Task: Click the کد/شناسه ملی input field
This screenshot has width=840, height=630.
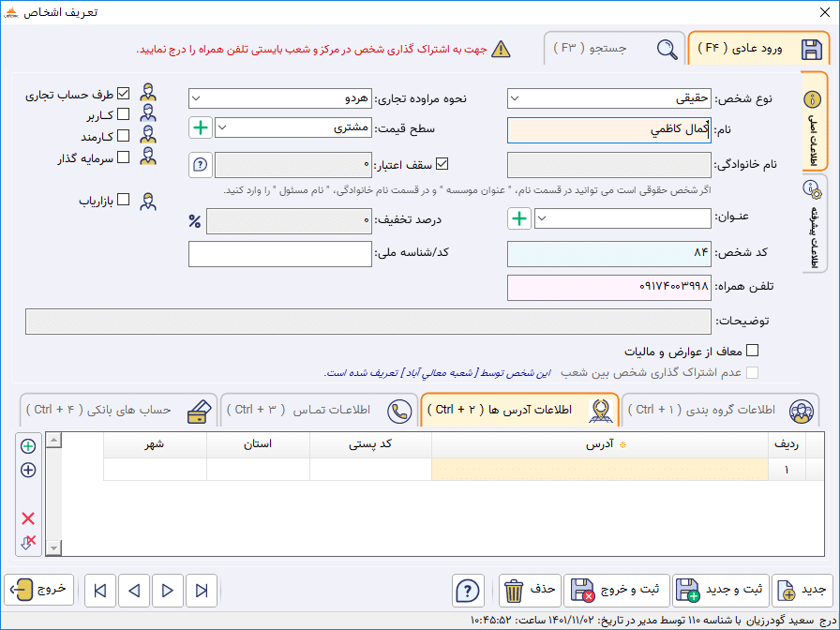Action: (x=280, y=254)
